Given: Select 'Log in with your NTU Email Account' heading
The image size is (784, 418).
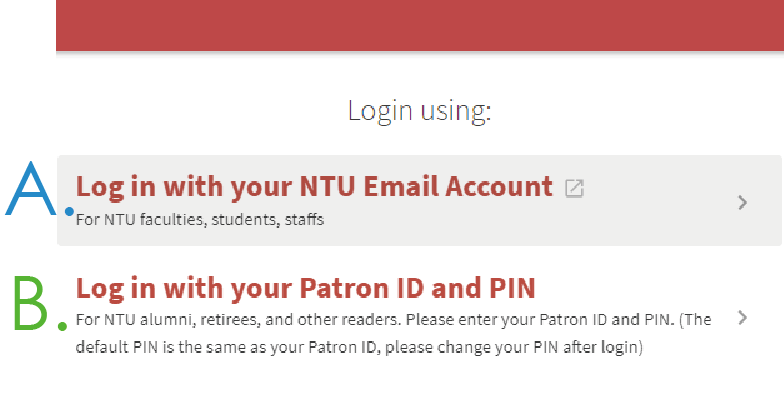Looking at the screenshot, I should click(314, 188).
